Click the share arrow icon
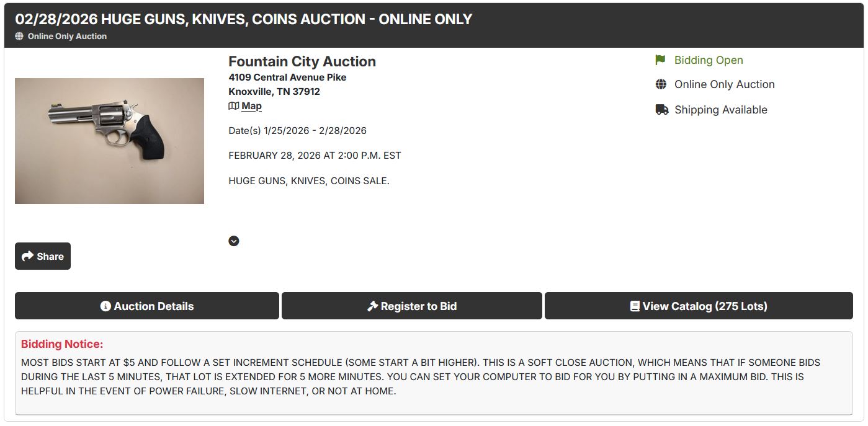Image resolution: width=868 pixels, height=426 pixels. click(x=27, y=256)
